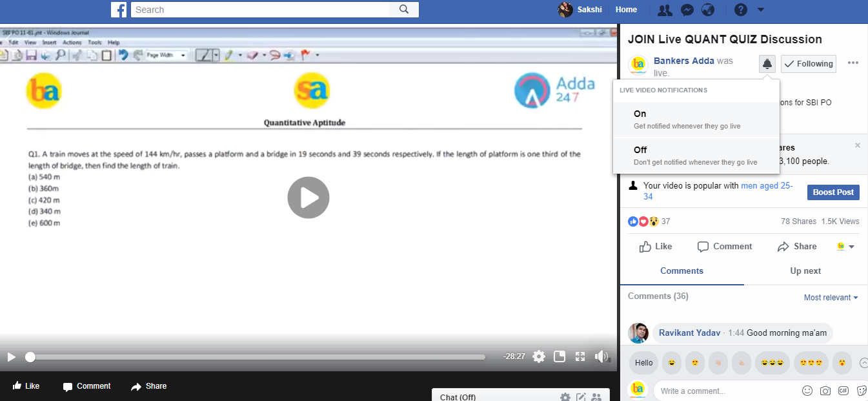Select the Lasso selection tool
This screenshot has width=868, height=401.
274,55
